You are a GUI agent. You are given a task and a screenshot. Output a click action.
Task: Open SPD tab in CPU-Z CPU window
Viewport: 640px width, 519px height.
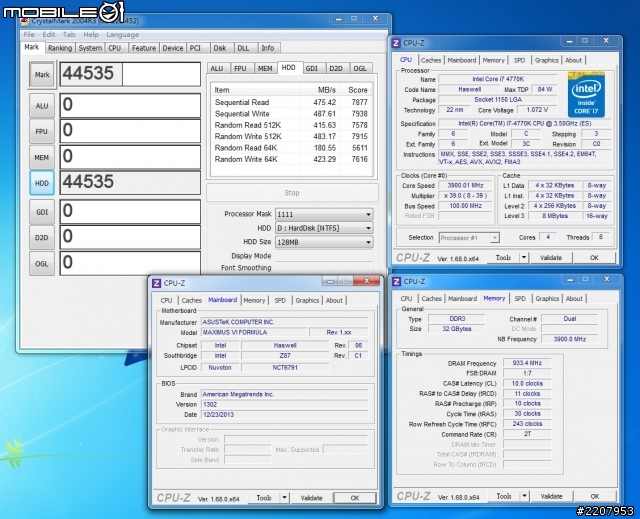point(519,60)
